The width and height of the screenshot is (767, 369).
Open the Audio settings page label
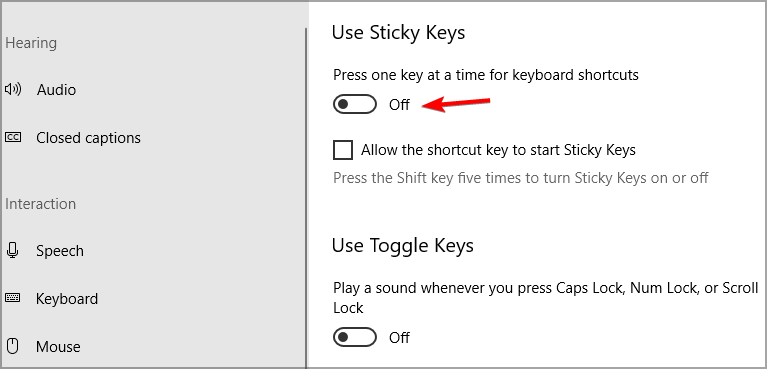(56, 90)
